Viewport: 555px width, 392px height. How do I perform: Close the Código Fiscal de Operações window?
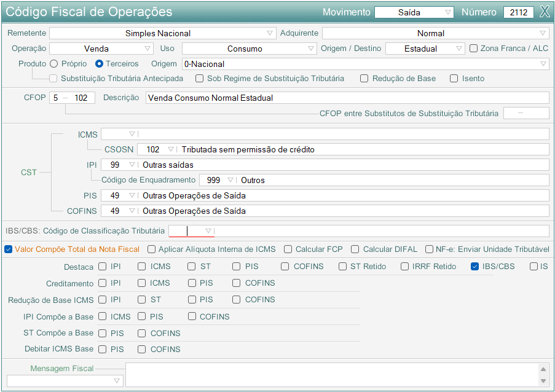[545, 12]
